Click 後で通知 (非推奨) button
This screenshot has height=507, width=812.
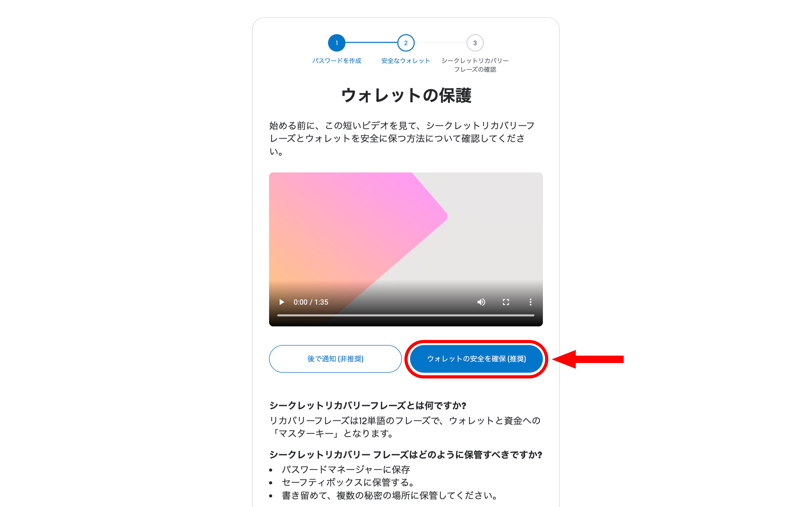tap(335, 359)
